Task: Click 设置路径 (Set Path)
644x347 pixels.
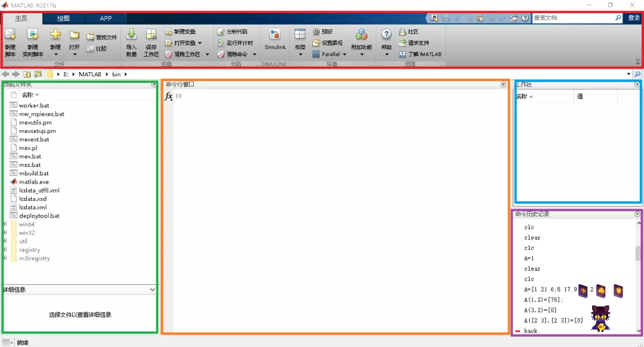Action: 328,43
